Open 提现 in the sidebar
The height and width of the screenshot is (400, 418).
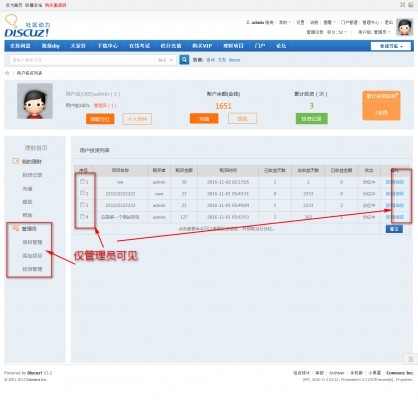pos(27,202)
